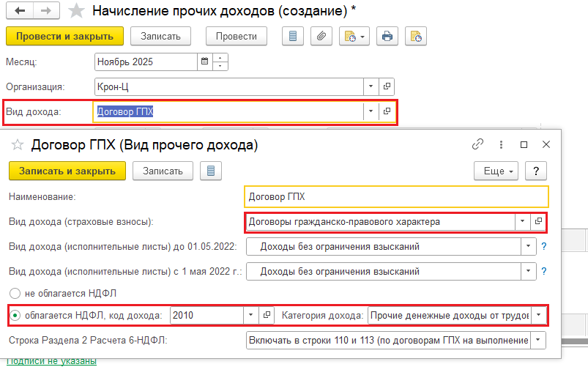This screenshot has height=367, width=588.
Task: Edit the Наименование field
Action: click(x=396, y=196)
